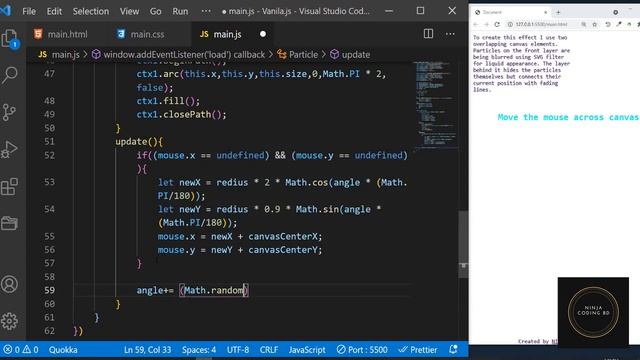Click the ctx1.closePath(); line
640x360 pixels.
[x=181, y=114]
